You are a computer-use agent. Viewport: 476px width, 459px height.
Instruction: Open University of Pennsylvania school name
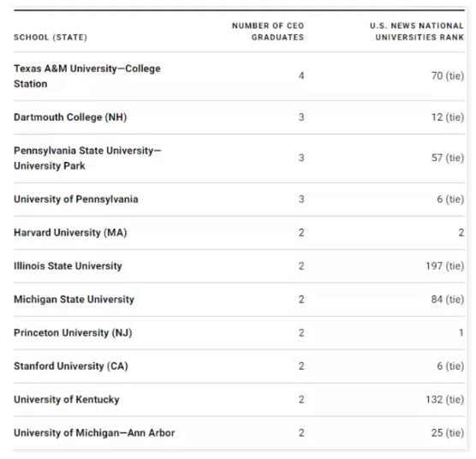tap(76, 200)
